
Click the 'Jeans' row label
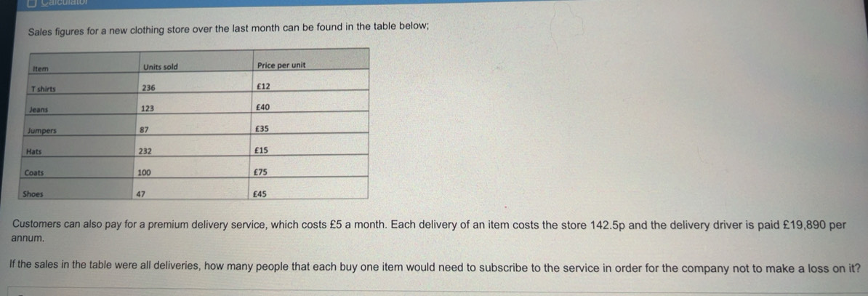pos(39,110)
